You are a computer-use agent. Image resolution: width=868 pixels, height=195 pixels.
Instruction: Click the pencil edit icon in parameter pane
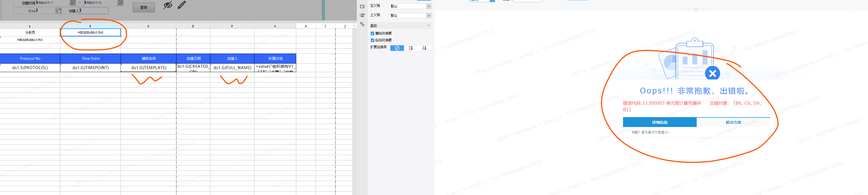(x=182, y=5)
